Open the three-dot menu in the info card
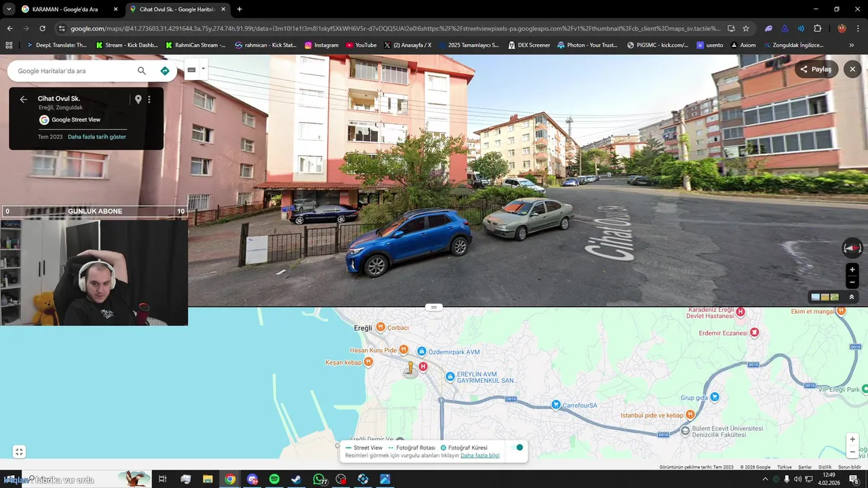The width and height of the screenshot is (868, 488). [x=149, y=99]
